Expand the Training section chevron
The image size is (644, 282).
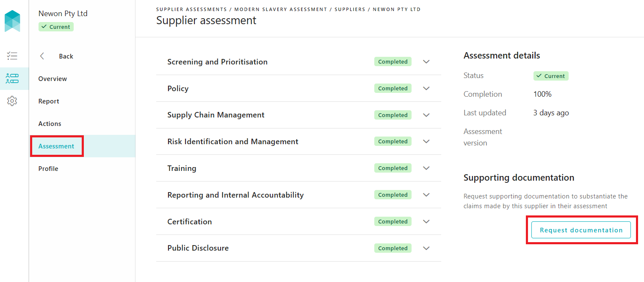(x=426, y=168)
